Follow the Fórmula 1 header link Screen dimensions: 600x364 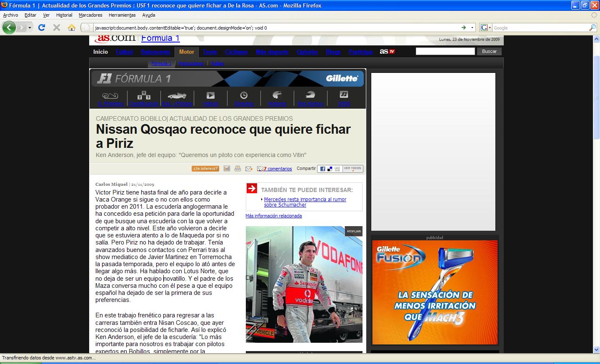click(x=160, y=38)
